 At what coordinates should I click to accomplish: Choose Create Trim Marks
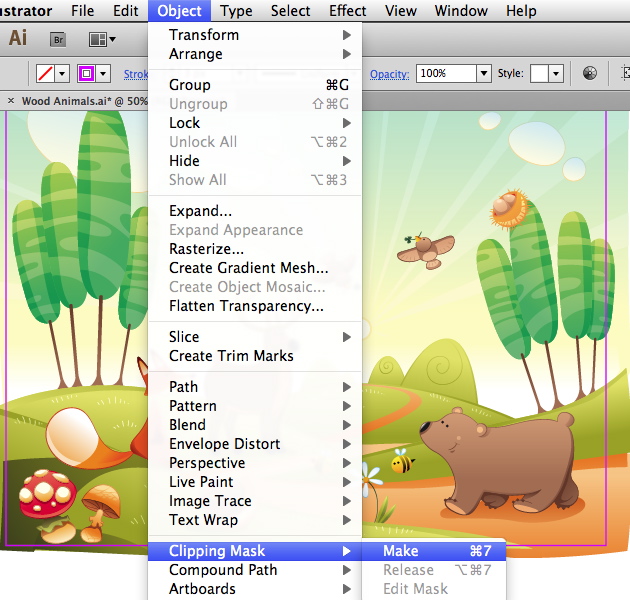pyautogui.click(x=255, y=356)
